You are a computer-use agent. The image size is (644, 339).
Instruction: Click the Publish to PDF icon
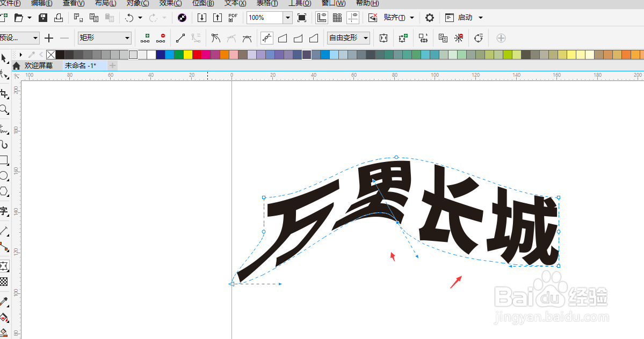point(233,17)
